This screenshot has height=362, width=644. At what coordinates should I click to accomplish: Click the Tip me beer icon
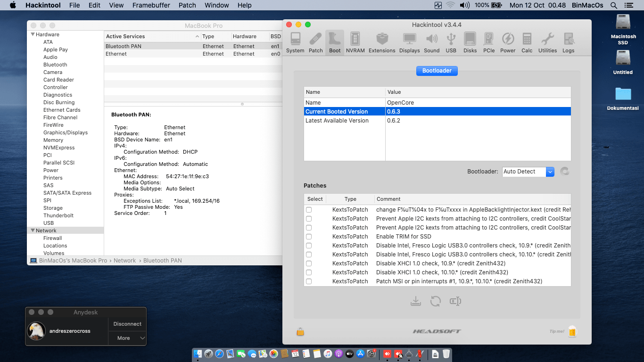(572, 331)
